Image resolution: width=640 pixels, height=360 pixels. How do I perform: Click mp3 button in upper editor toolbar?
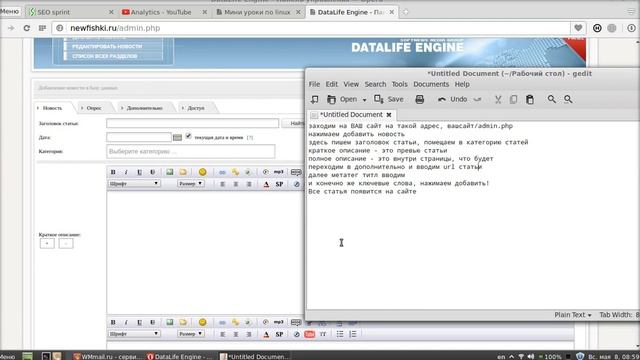click(278, 172)
